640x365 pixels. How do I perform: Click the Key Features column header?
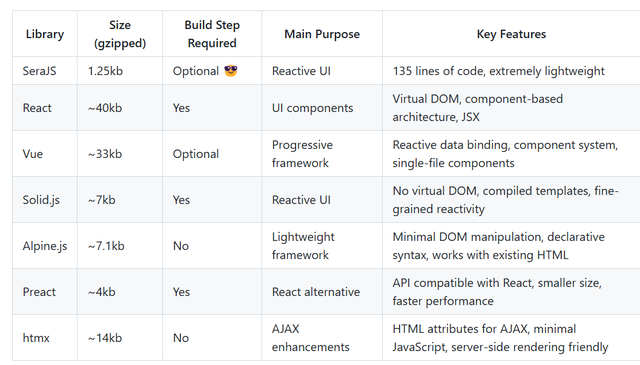[x=511, y=34]
